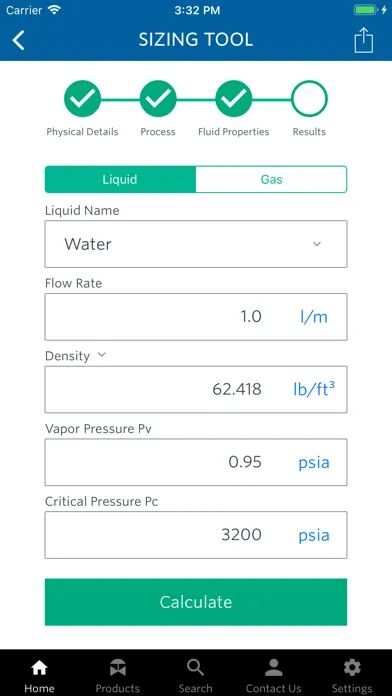Tap the Calculate button
Viewport: 392px width, 696px height.
[x=196, y=602]
